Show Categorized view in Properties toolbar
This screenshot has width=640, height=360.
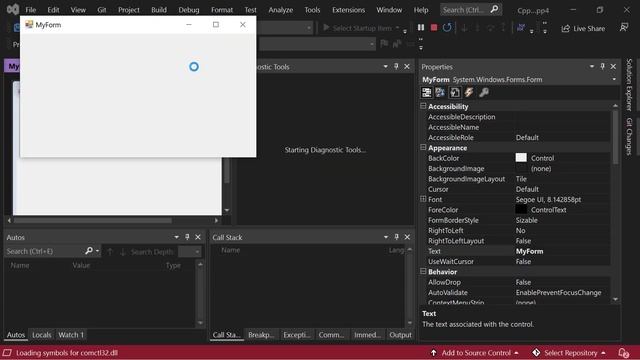[x=427, y=92]
